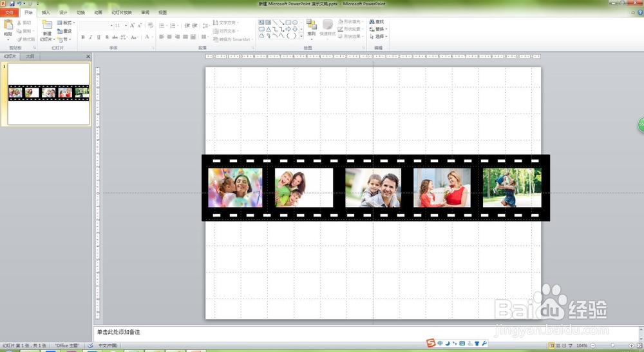Open the Section (节) dropdown
644x352 pixels.
pos(64,39)
